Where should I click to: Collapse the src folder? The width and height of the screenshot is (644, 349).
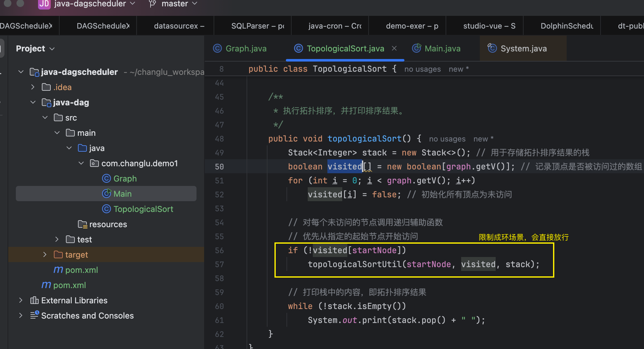tap(45, 118)
